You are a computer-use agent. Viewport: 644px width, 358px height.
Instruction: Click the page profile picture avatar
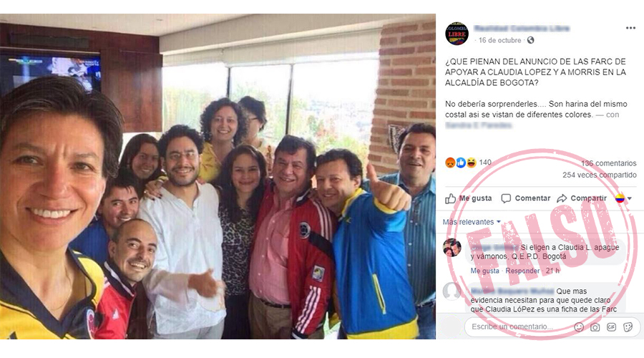pyautogui.click(x=457, y=34)
